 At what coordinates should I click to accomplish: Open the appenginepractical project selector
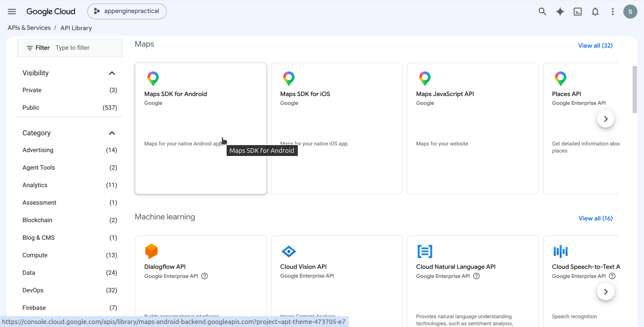point(127,11)
